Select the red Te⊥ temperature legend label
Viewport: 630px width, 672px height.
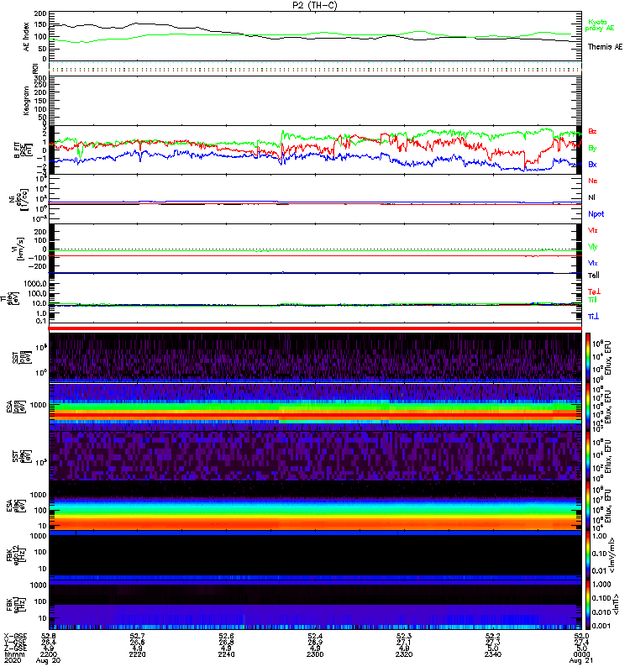[593, 291]
